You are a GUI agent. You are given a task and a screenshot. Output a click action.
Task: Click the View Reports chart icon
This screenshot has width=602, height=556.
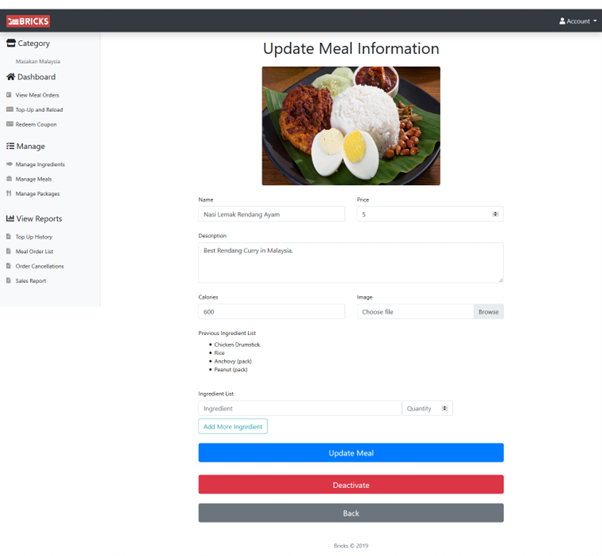[x=10, y=218]
